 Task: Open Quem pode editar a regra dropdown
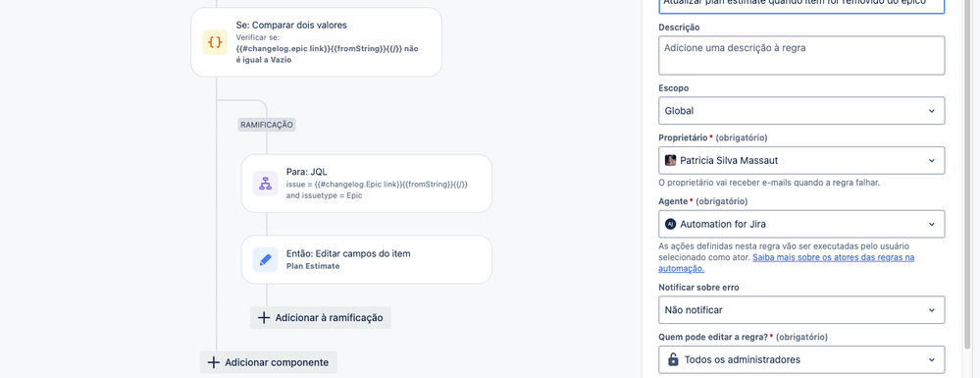(801, 359)
